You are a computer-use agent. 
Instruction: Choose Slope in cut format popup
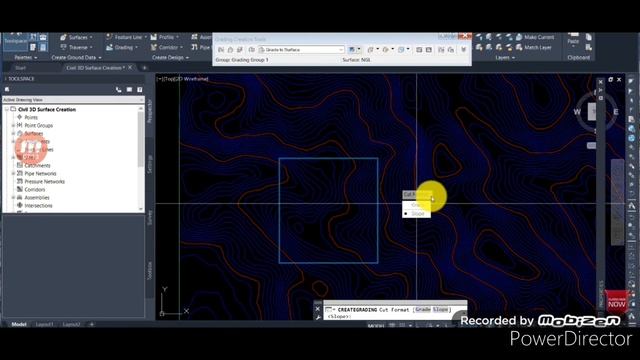tap(416, 213)
